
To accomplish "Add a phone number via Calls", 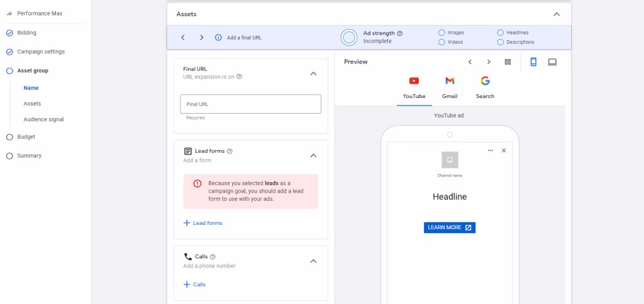I will tap(195, 285).
